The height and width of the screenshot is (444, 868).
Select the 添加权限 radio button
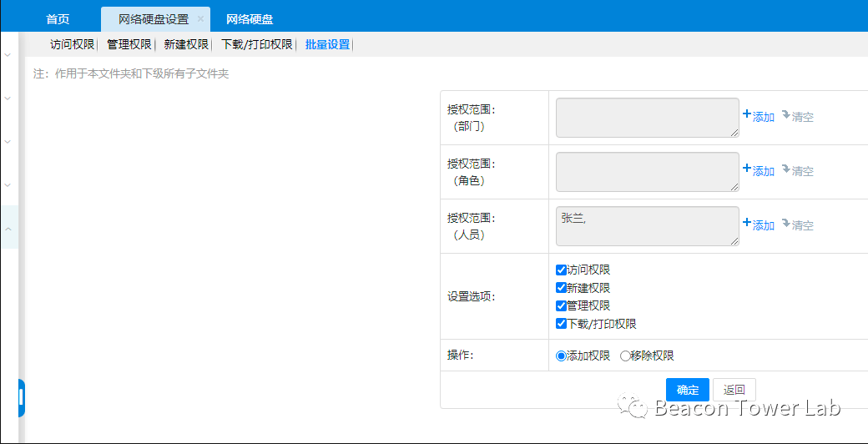(562, 356)
